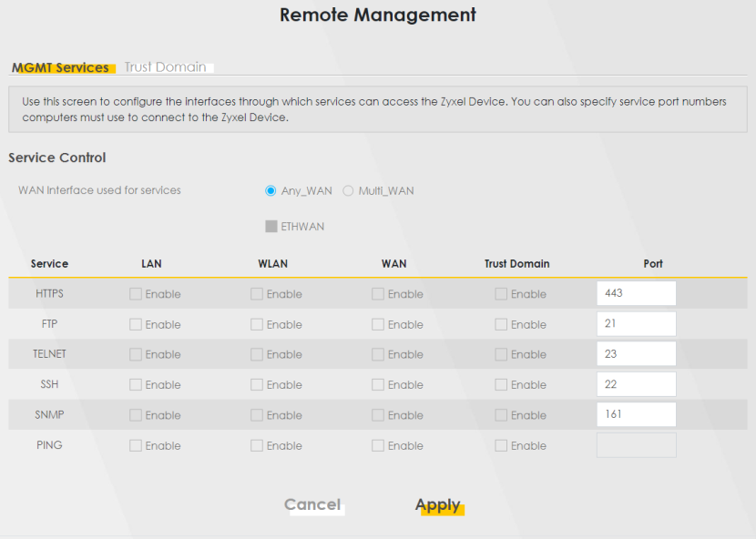Image resolution: width=756 pixels, height=539 pixels.
Task: Enable HTTPS on LAN
Action: click(x=136, y=294)
